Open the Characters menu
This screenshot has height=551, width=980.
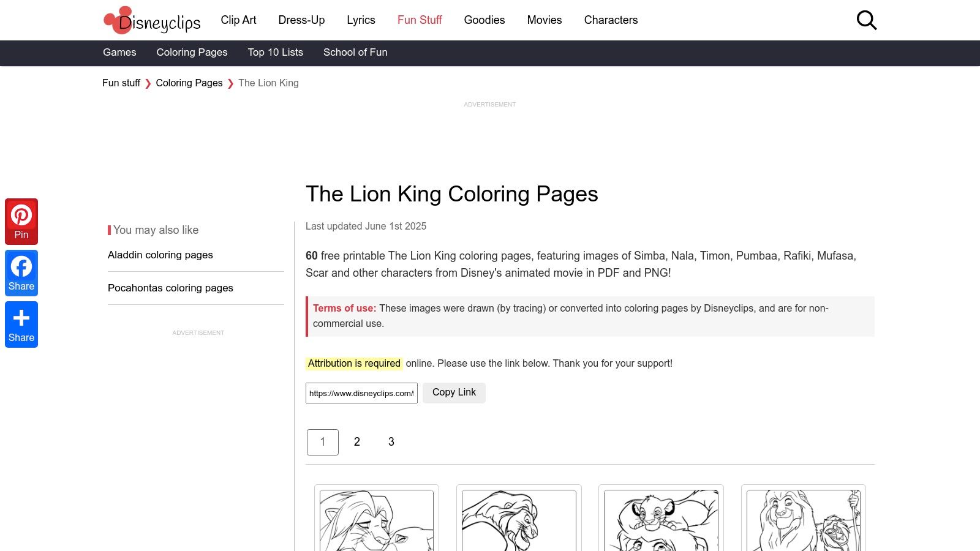(611, 20)
